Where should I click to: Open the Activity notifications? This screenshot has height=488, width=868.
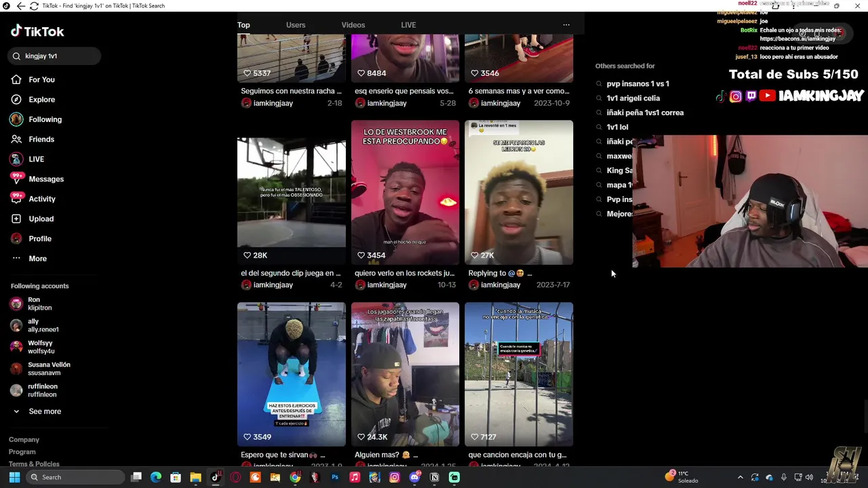tap(33, 199)
